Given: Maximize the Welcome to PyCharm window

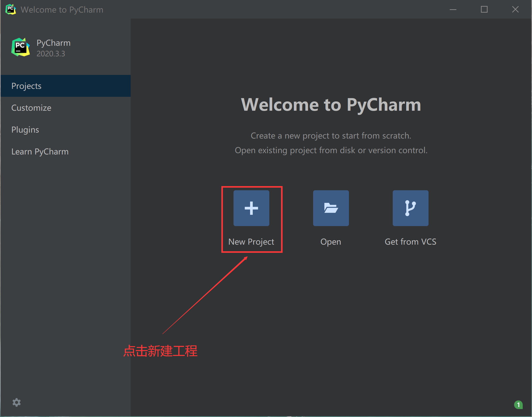Looking at the screenshot, I should click(x=484, y=10).
